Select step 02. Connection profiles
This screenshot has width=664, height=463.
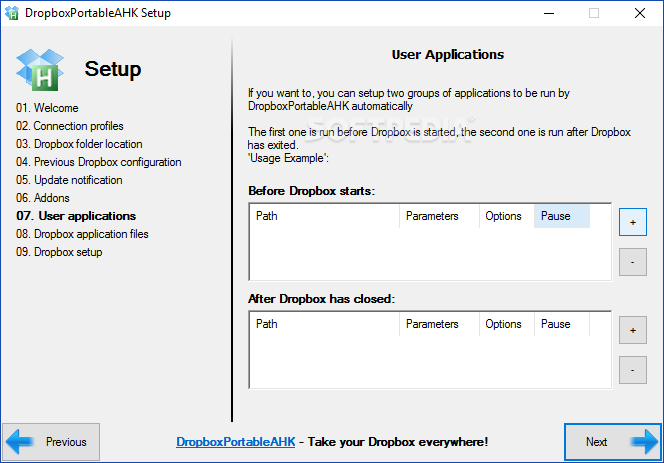[69, 126]
